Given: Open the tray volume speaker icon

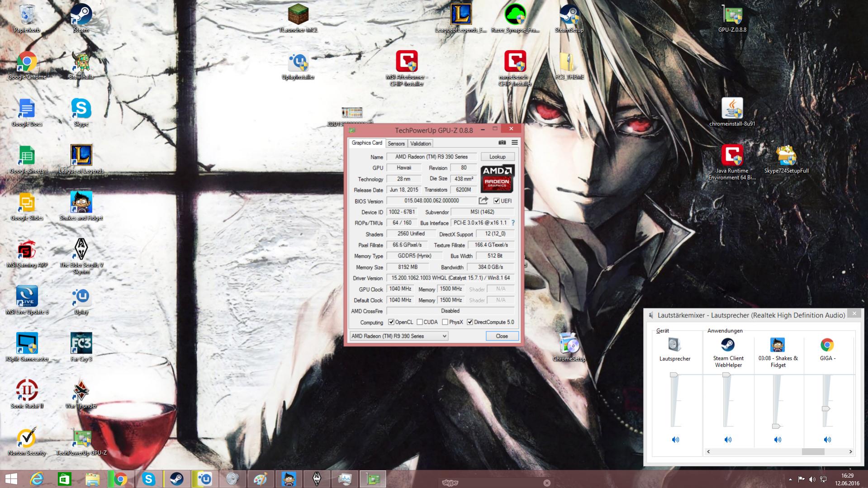Looking at the screenshot, I should tap(812, 479).
